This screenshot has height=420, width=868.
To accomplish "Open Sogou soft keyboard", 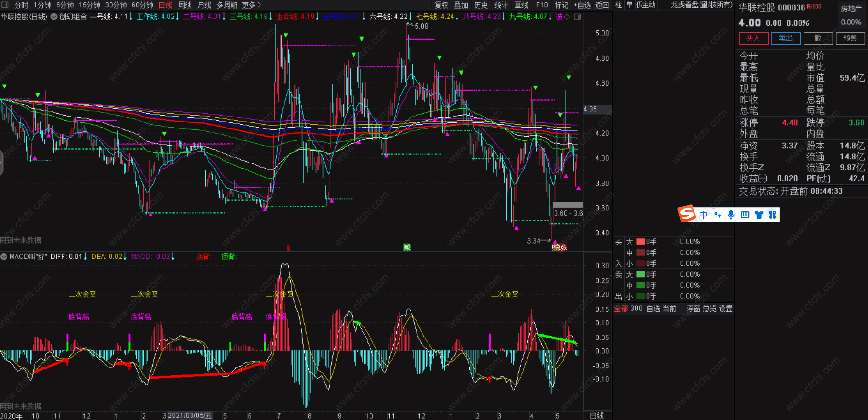I will (745, 215).
